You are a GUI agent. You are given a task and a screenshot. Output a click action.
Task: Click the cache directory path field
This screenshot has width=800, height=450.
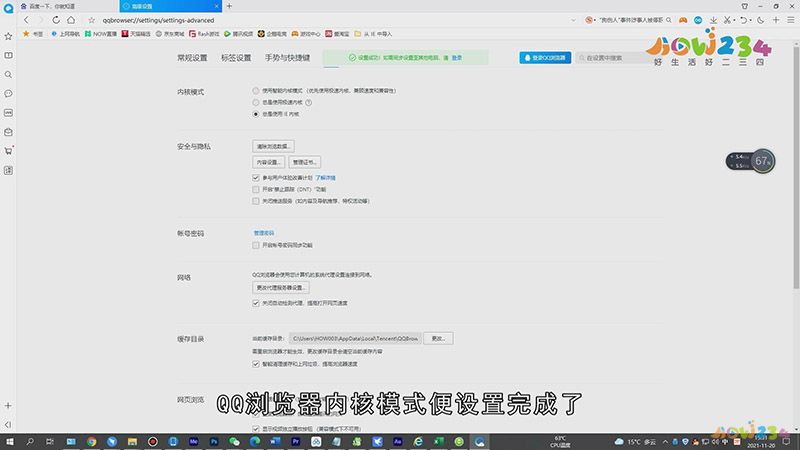coord(355,338)
